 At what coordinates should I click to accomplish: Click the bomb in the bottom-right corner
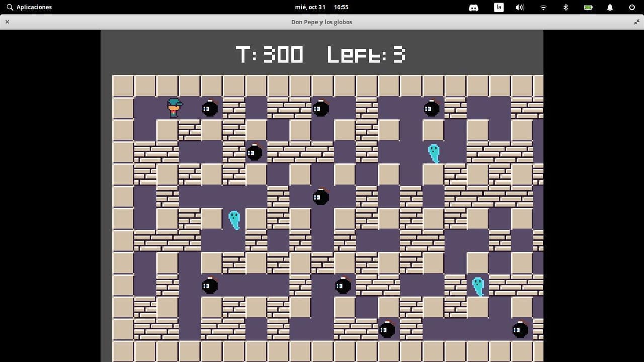point(520,329)
